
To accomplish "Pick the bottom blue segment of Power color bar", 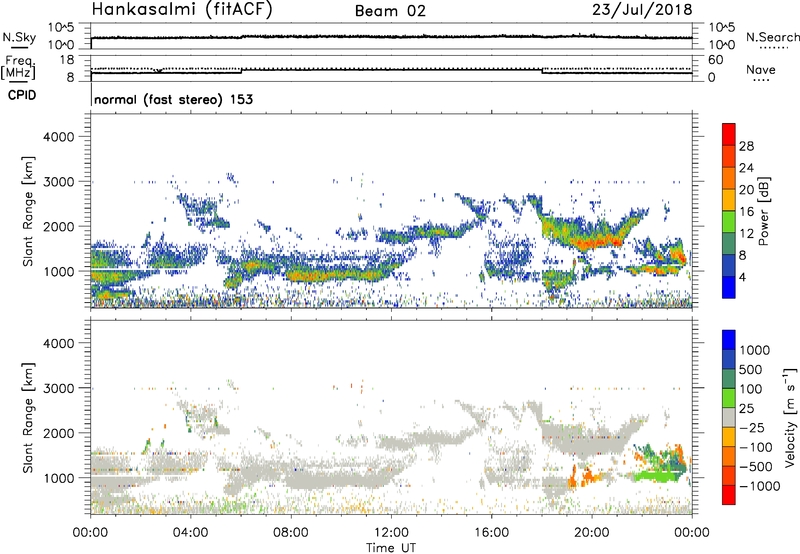I will point(729,288).
